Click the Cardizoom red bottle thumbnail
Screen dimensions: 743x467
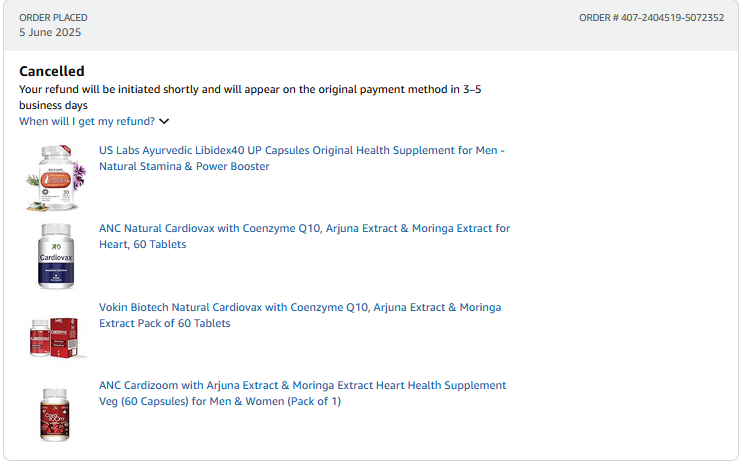tap(55, 415)
